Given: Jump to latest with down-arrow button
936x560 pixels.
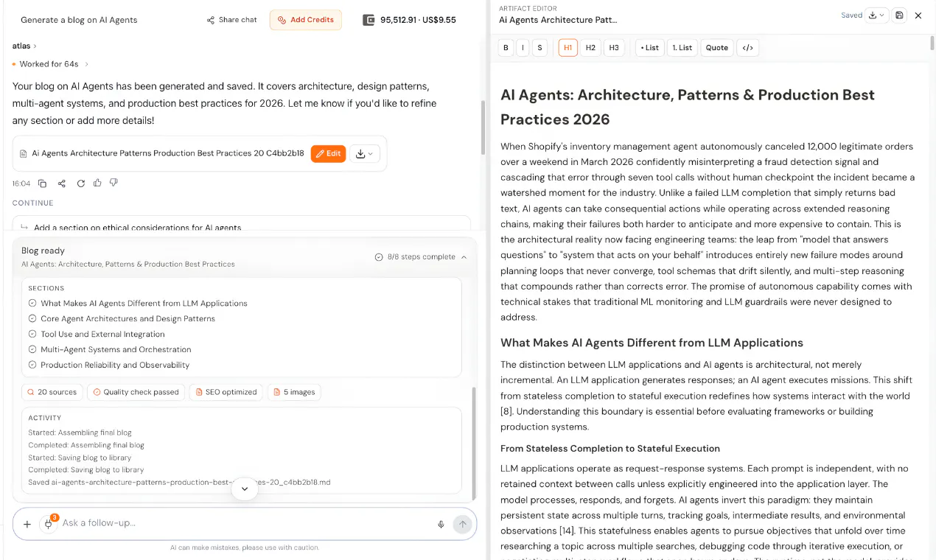Looking at the screenshot, I should [x=245, y=489].
